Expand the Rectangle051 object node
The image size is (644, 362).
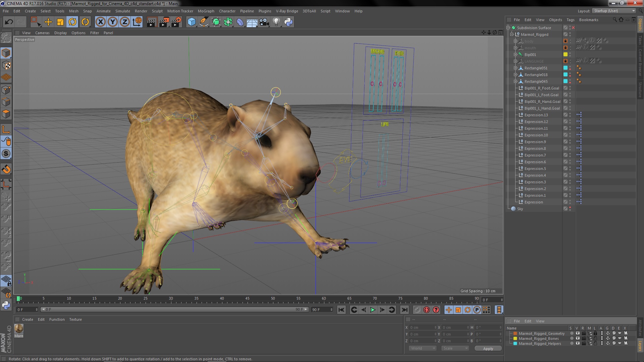coord(515,68)
